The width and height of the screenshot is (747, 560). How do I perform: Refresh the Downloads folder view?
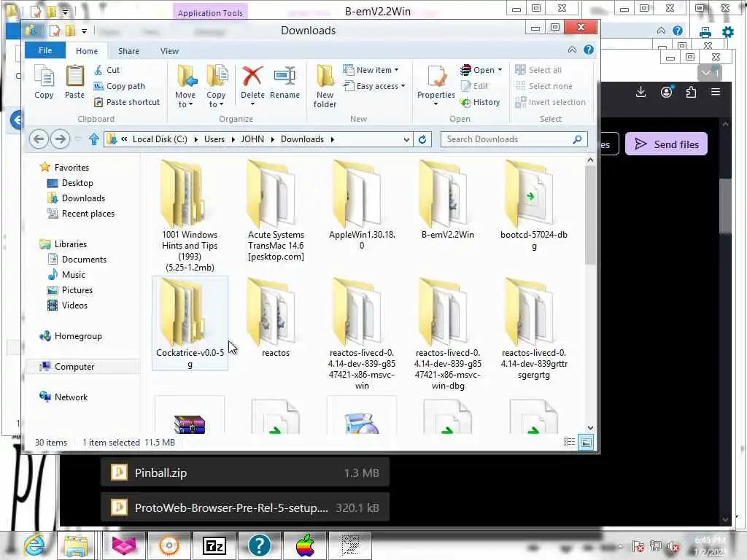(x=422, y=139)
